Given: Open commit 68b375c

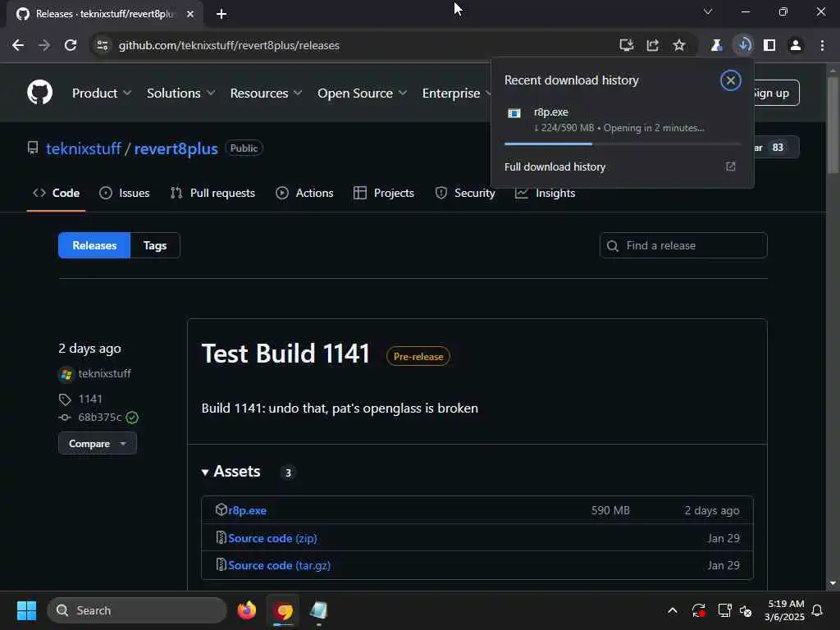Looking at the screenshot, I should click(x=99, y=418).
